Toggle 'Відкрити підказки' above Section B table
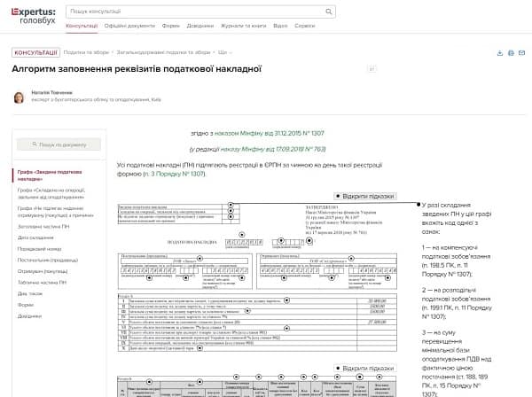This screenshot has width=532, height=397. tap(365, 368)
